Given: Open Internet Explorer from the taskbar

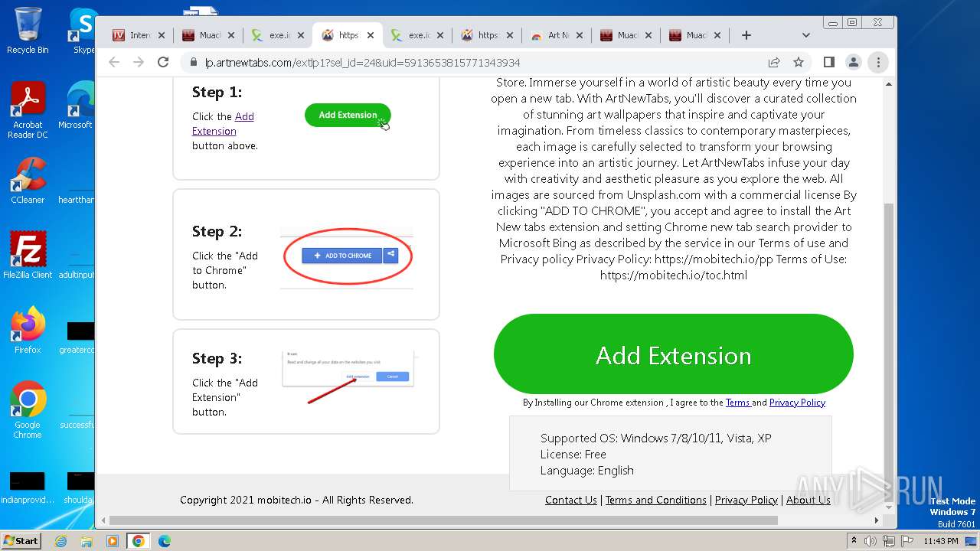Looking at the screenshot, I should pyautogui.click(x=60, y=541).
